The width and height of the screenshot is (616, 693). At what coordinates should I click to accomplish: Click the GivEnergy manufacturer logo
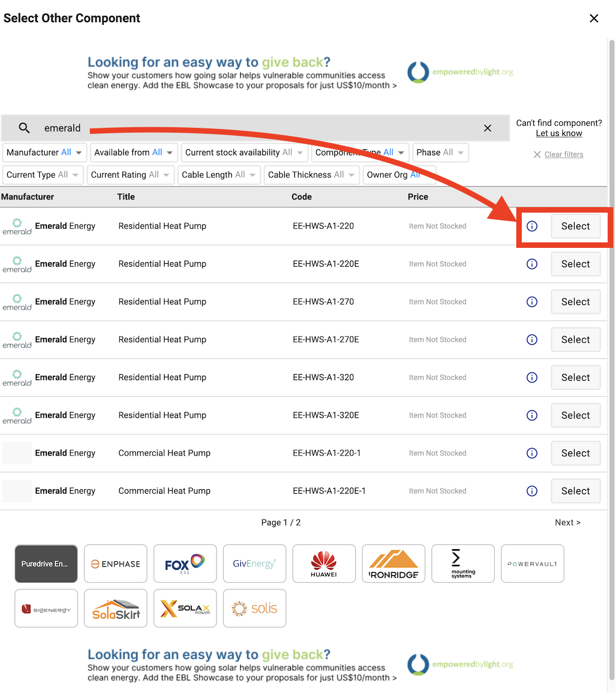(x=255, y=563)
